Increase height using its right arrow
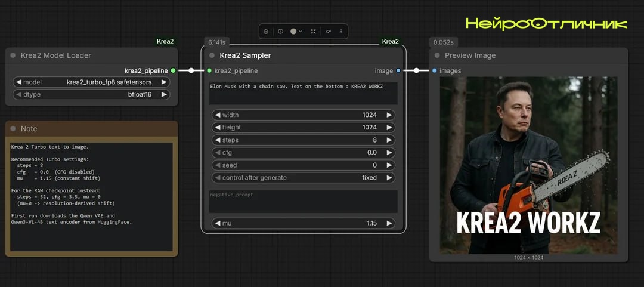 pos(389,128)
